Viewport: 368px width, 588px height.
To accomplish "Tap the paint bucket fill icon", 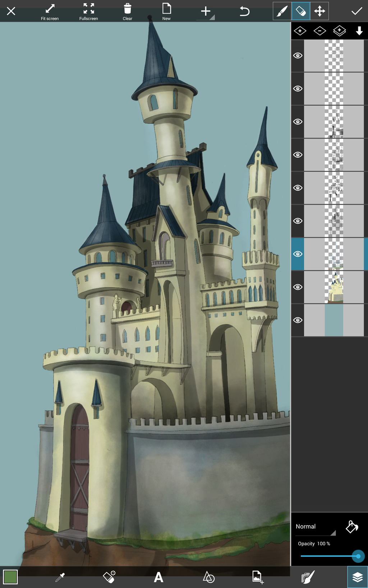I will click(x=352, y=527).
